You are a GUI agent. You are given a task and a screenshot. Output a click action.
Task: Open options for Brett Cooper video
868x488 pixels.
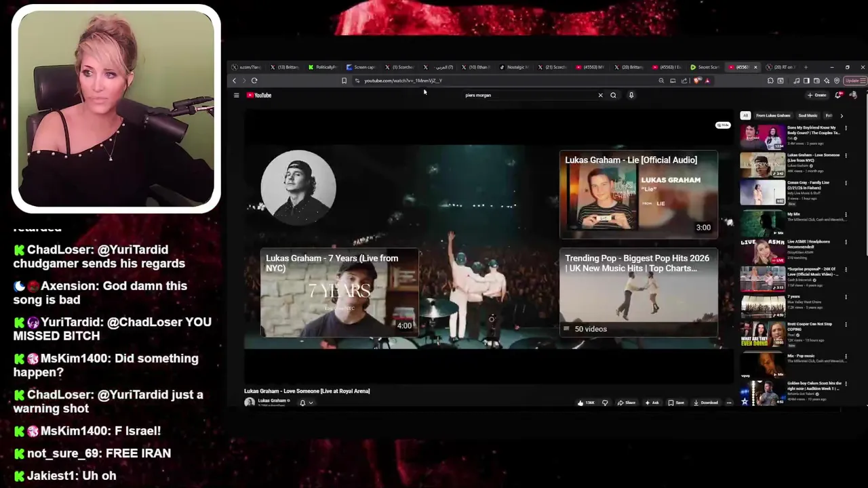click(846, 325)
